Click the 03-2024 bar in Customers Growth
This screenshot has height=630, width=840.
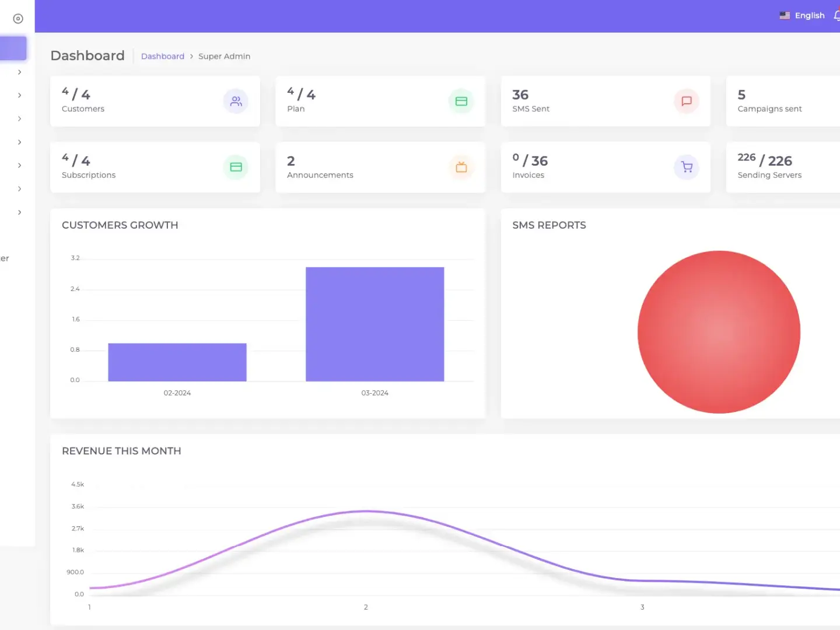tap(374, 324)
